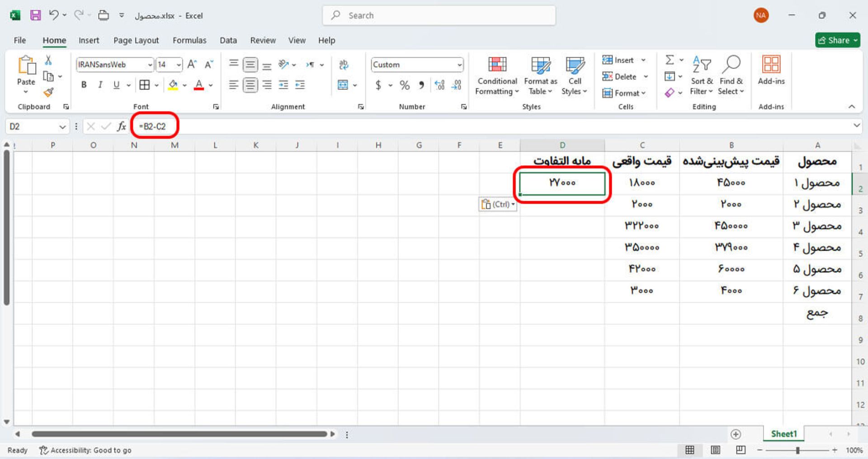
Task: Open the font name dropdown IRANSansWeb
Action: 150,65
